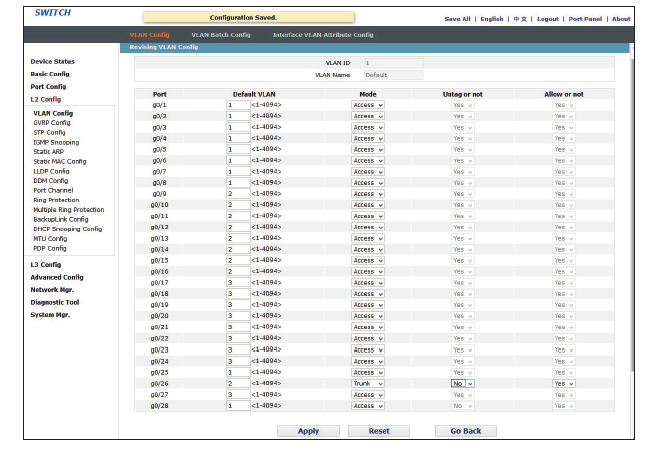Click the Go Back button
This screenshot has width=658, height=450.
(465, 431)
